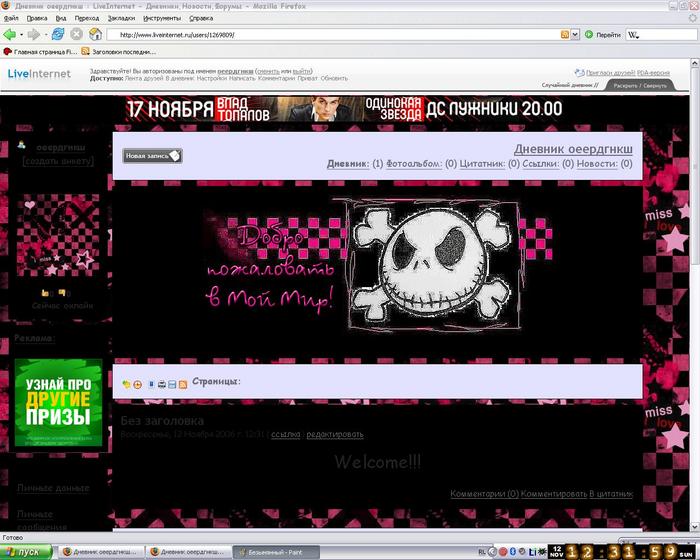Click the ссылка link of the post

(286, 434)
